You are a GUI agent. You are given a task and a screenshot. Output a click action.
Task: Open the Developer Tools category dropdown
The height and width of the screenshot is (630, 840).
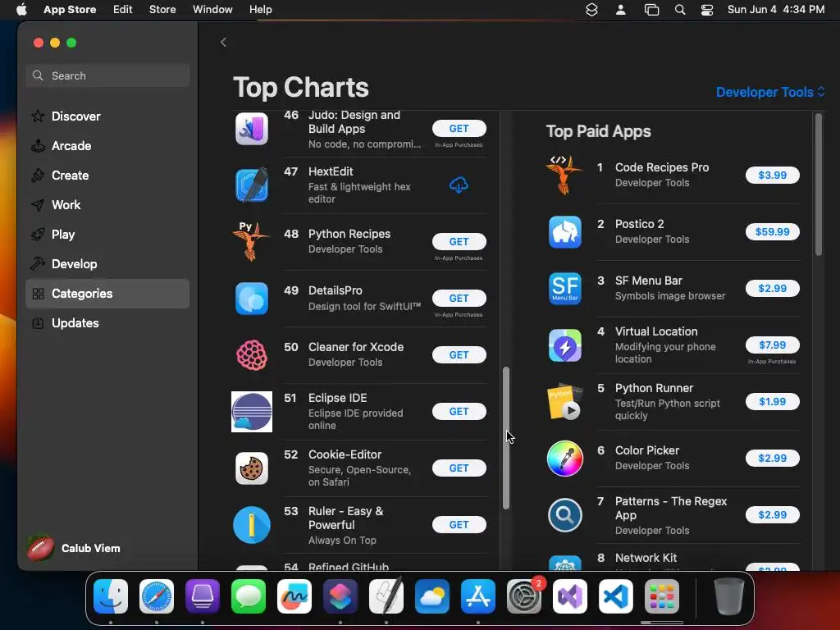[770, 92]
